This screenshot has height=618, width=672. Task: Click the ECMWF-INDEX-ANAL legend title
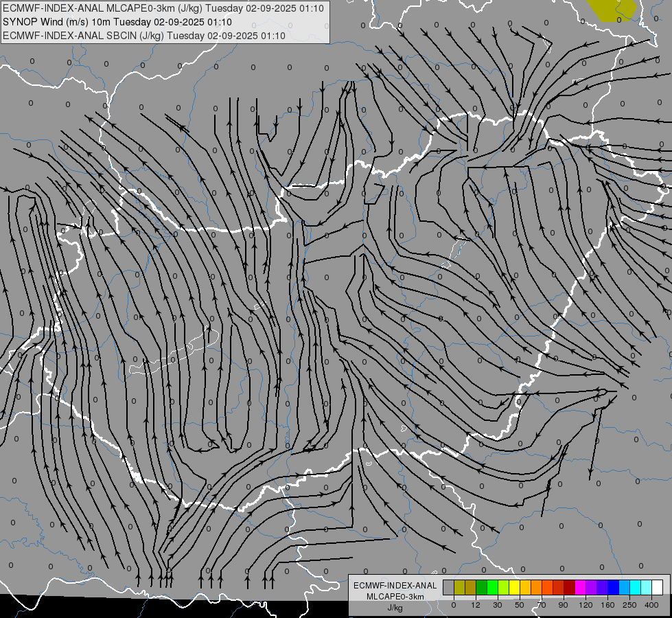tap(395, 586)
